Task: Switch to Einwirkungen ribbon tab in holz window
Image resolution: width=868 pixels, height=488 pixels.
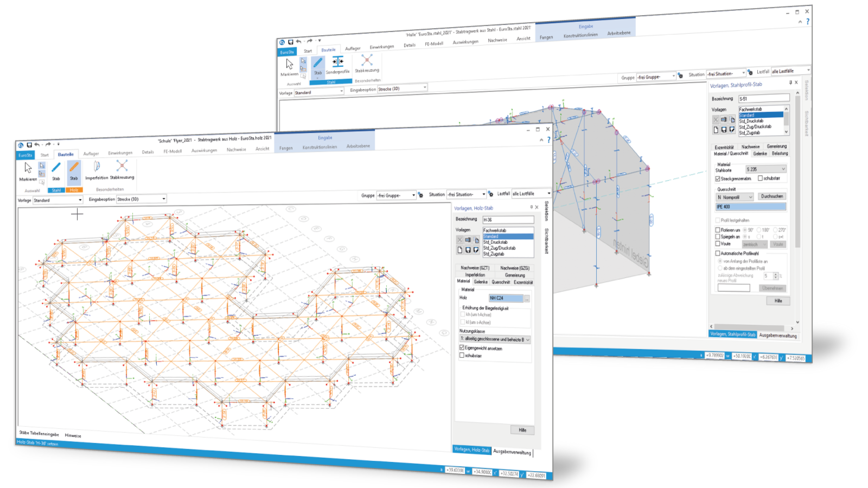Action: point(120,153)
